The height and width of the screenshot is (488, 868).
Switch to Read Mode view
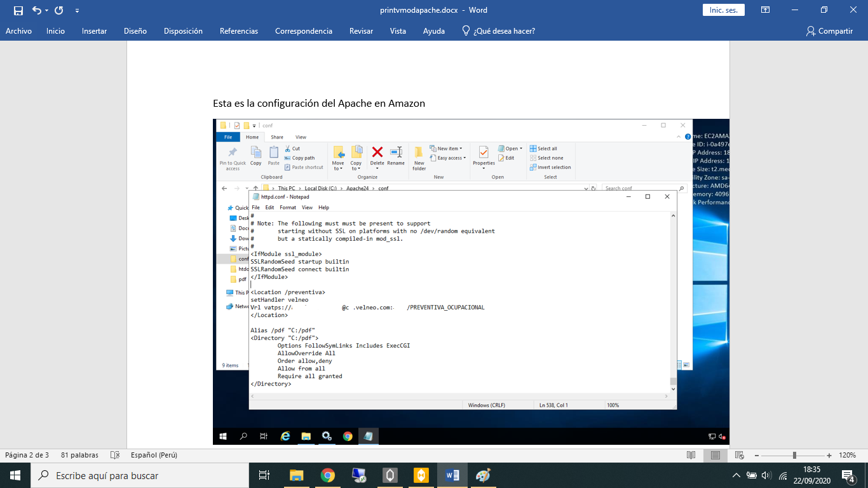pos(691,455)
